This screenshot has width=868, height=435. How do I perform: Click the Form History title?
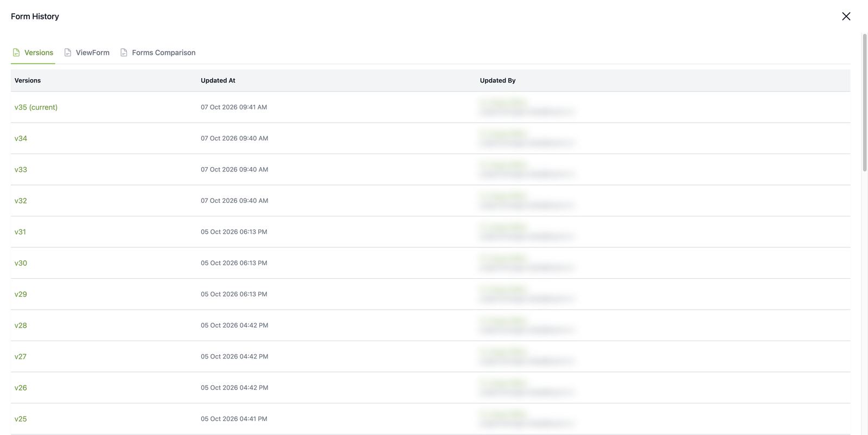coord(35,16)
